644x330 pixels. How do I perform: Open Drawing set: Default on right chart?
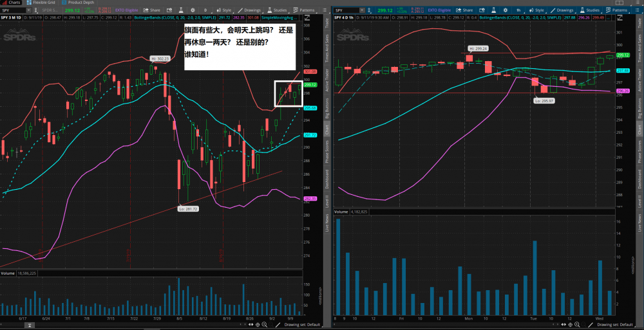tap(614, 325)
